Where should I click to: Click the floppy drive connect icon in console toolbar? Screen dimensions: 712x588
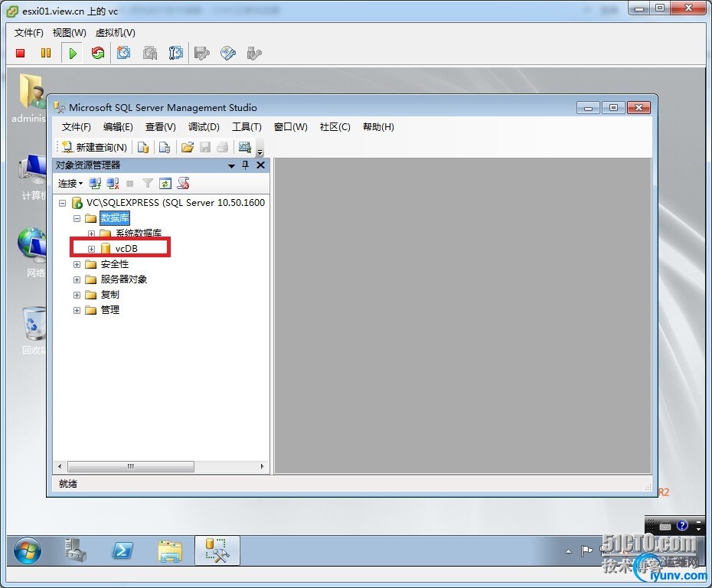pos(202,53)
